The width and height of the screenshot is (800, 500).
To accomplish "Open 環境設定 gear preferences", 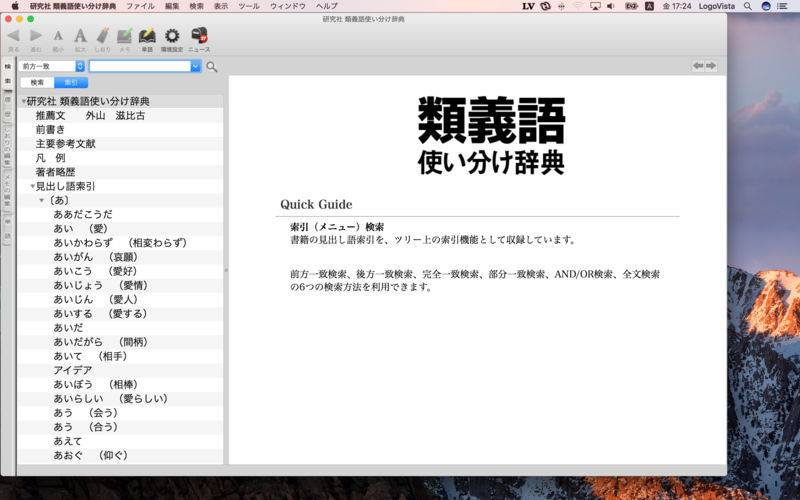I will tap(172, 36).
